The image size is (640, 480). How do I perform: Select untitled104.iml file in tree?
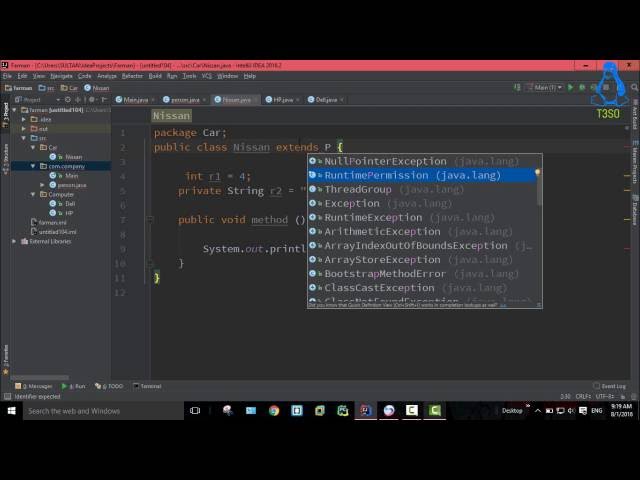(53, 232)
